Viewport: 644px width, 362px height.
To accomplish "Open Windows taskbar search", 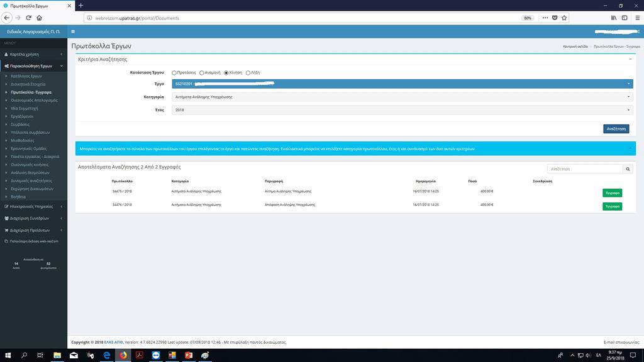I will click(24, 355).
